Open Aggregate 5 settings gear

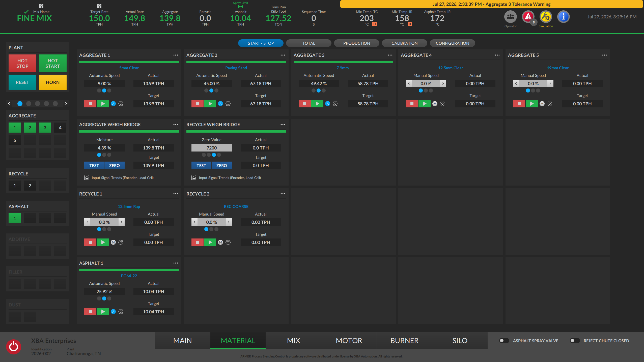point(550,104)
